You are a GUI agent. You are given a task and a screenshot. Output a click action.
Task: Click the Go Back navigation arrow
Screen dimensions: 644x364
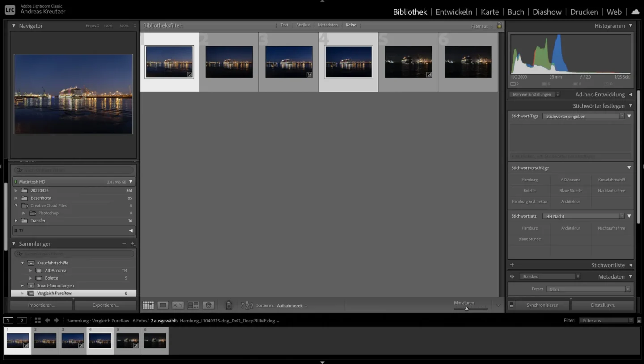coord(47,320)
